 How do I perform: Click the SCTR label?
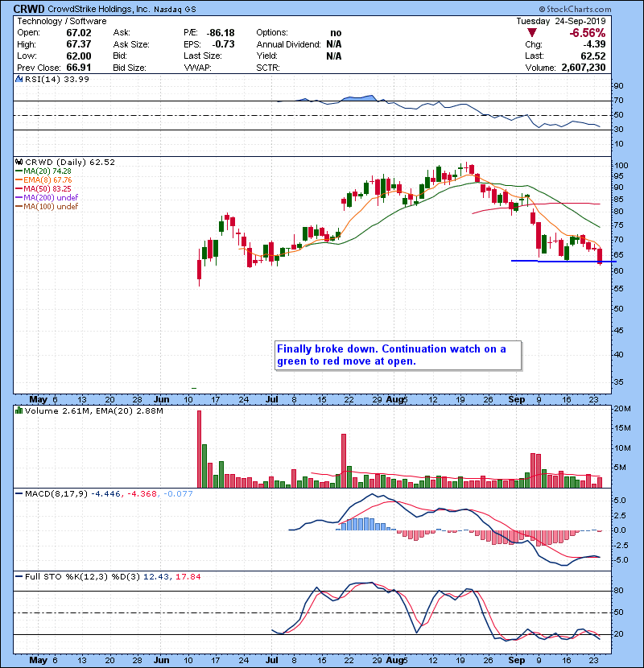(268, 68)
